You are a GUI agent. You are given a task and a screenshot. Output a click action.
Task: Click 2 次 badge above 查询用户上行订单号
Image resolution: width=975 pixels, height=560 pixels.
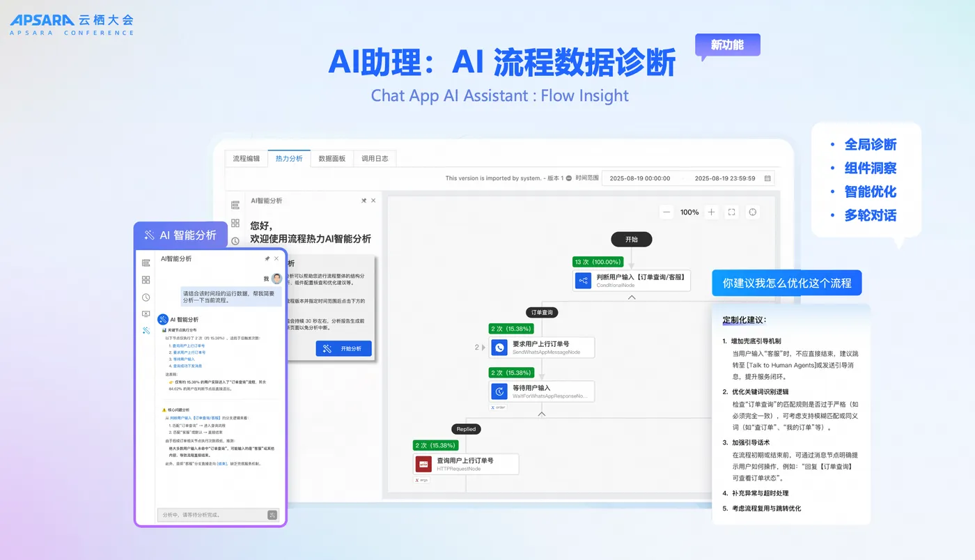click(436, 445)
